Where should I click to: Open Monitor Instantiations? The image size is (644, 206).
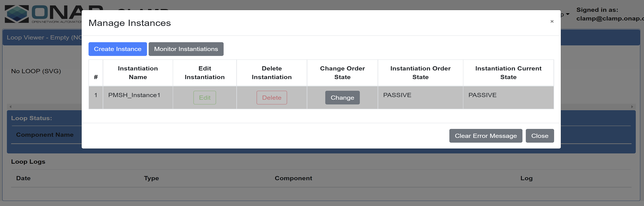186,49
